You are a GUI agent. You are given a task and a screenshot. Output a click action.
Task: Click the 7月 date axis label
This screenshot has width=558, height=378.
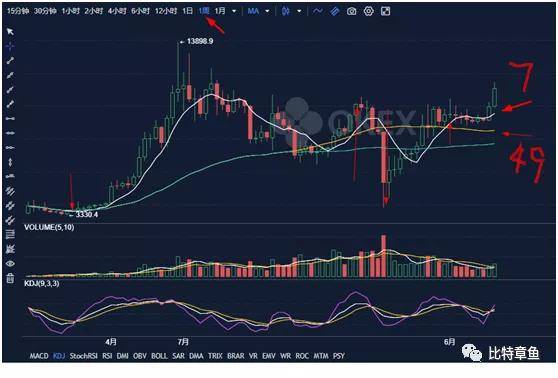tap(183, 342)
